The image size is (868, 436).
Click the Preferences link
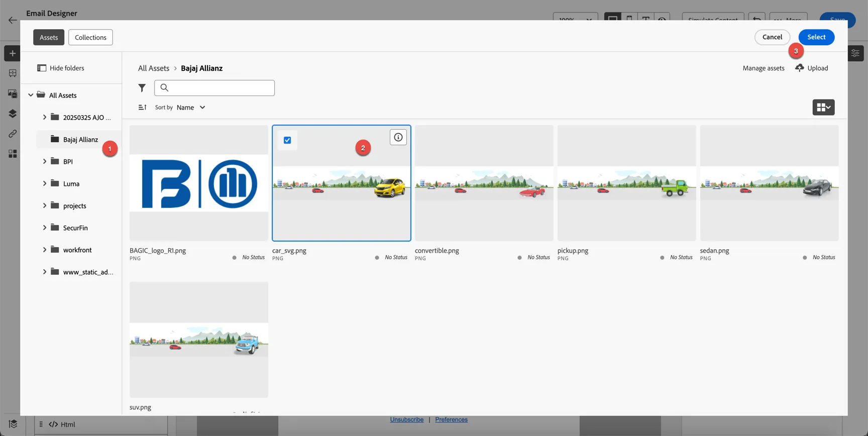[451, 419]
